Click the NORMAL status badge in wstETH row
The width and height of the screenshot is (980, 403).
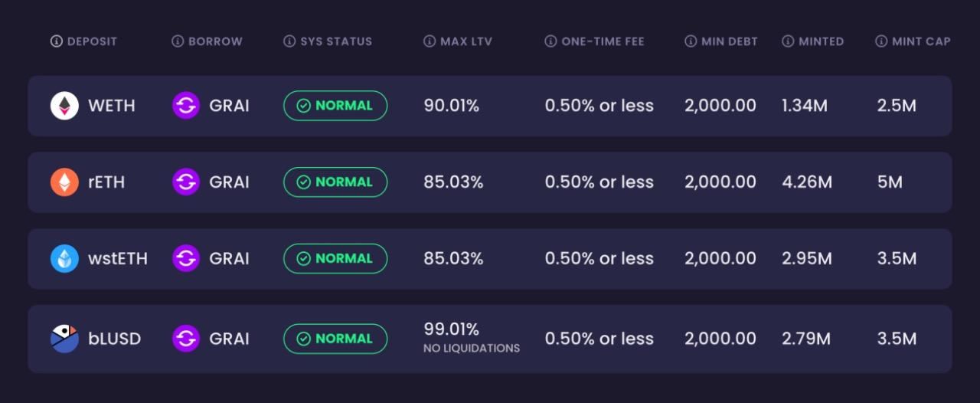coord(335,259)
